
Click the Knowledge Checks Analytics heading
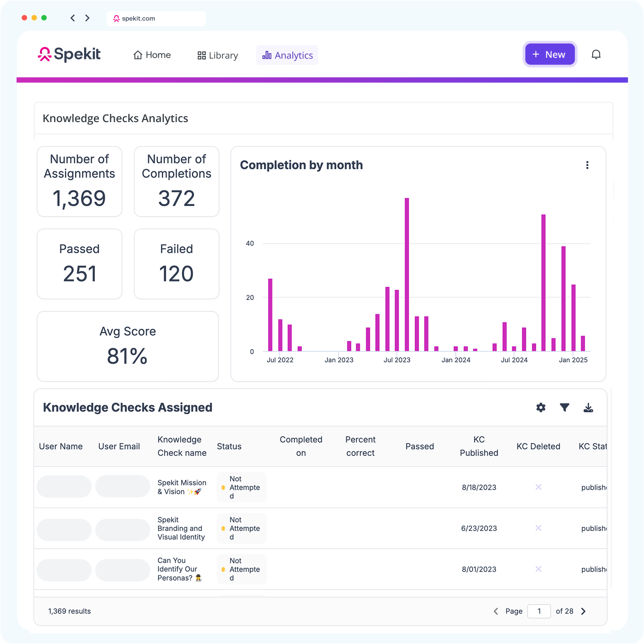click(x=115, y=119)
